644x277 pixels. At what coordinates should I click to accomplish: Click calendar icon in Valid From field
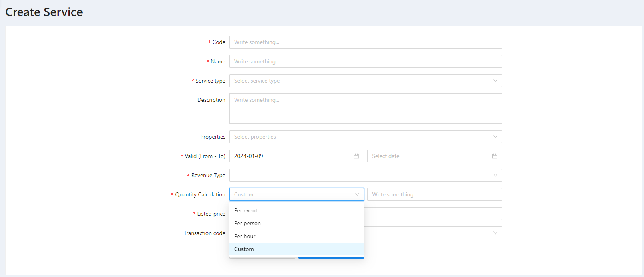click(356, 156)
